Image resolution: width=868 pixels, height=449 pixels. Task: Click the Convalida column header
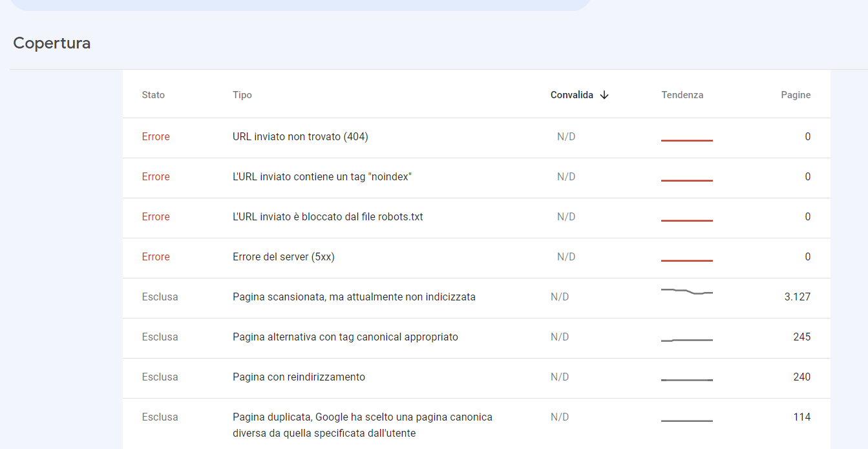(x=571, y=95)
